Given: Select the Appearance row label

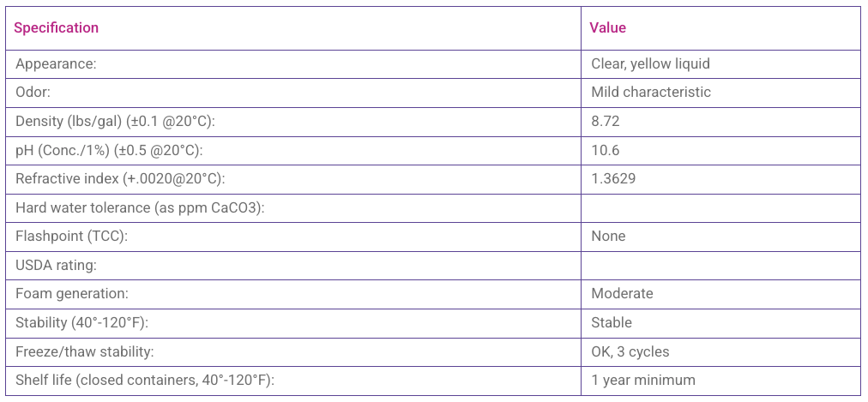Looking at the screenshot, I should click(56, 63).
